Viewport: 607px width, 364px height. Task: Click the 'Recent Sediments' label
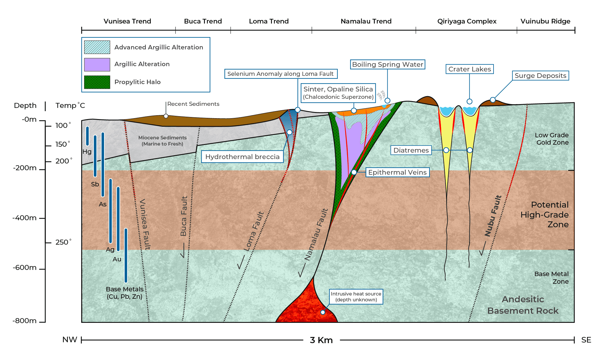[193, 104]
